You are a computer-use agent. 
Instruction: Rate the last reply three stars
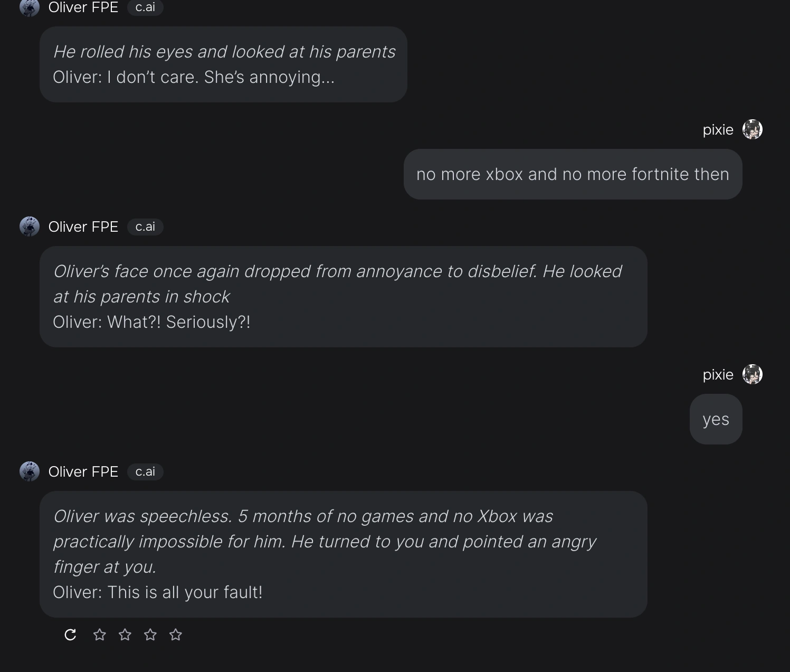[150, 635]
